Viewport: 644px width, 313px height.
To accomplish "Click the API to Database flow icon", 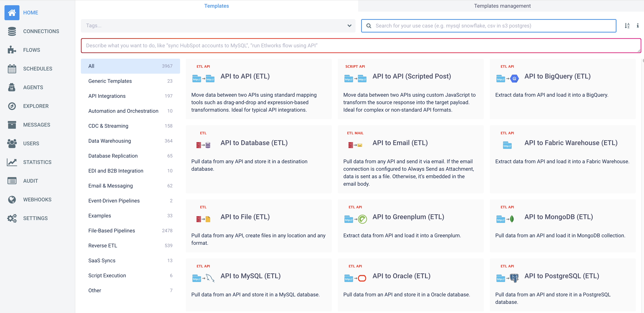I will click(x=203, y=145).
